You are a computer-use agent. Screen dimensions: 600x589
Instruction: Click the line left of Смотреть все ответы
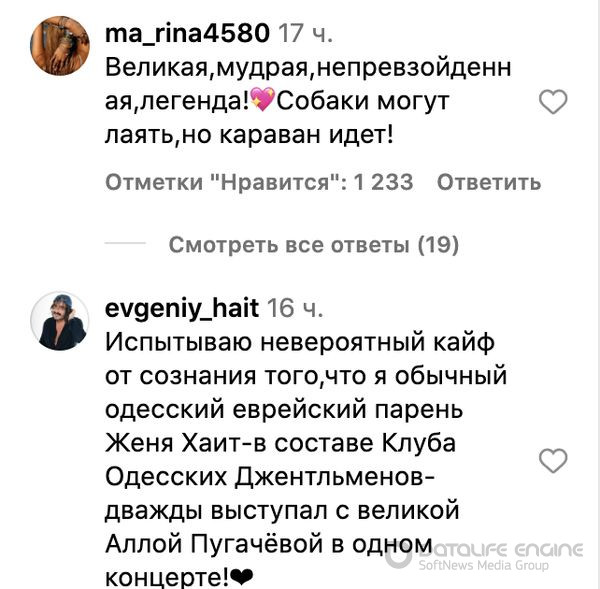125,243
